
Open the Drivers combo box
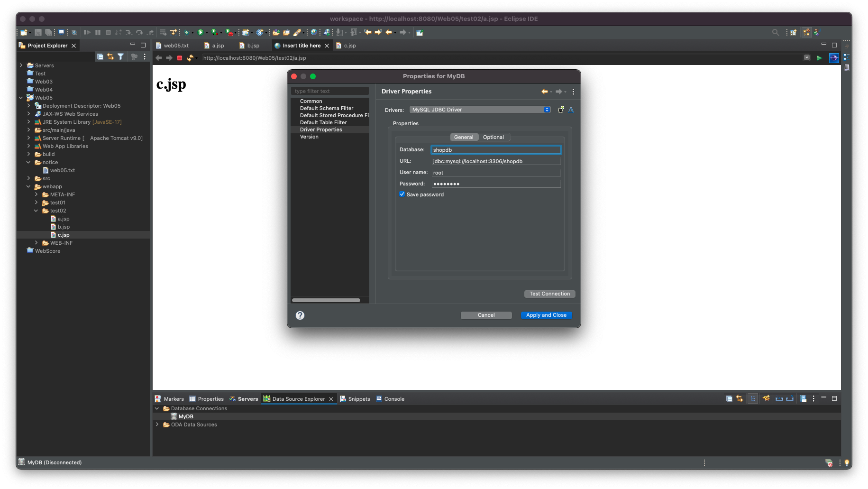pyautogui.click(x=480, y=110)
